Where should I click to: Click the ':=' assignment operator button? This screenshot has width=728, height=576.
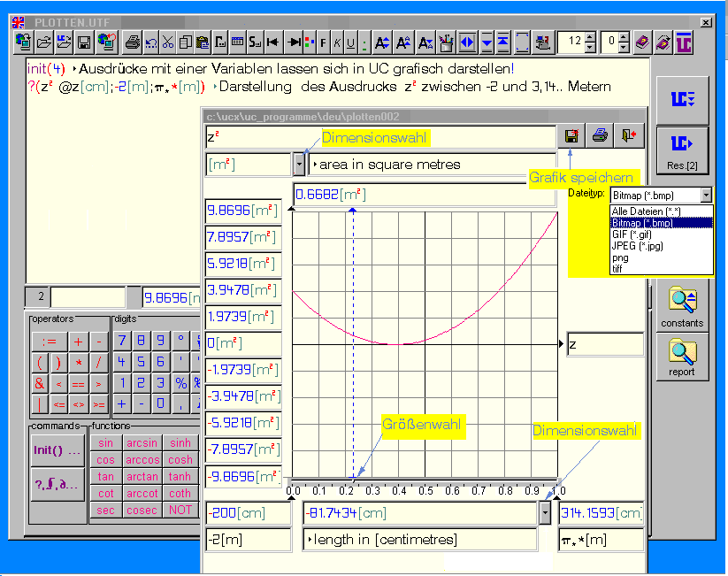(x=50, y=342)
